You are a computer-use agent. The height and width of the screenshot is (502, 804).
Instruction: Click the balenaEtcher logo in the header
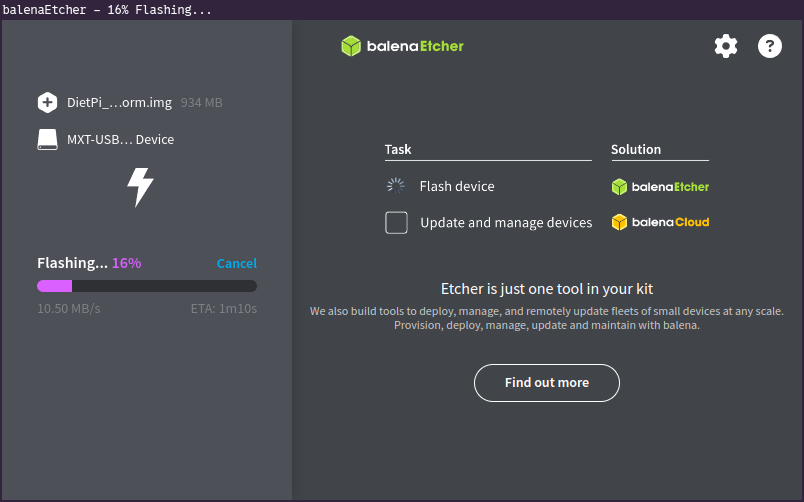click(x=402, y=46)
